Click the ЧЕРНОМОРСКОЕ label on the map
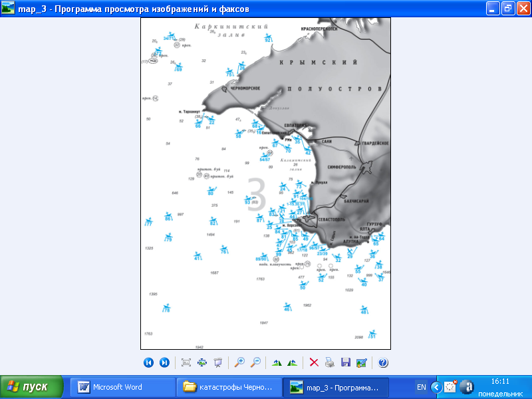The width and height of the screenshot is (532, 399). coord(245,88)
